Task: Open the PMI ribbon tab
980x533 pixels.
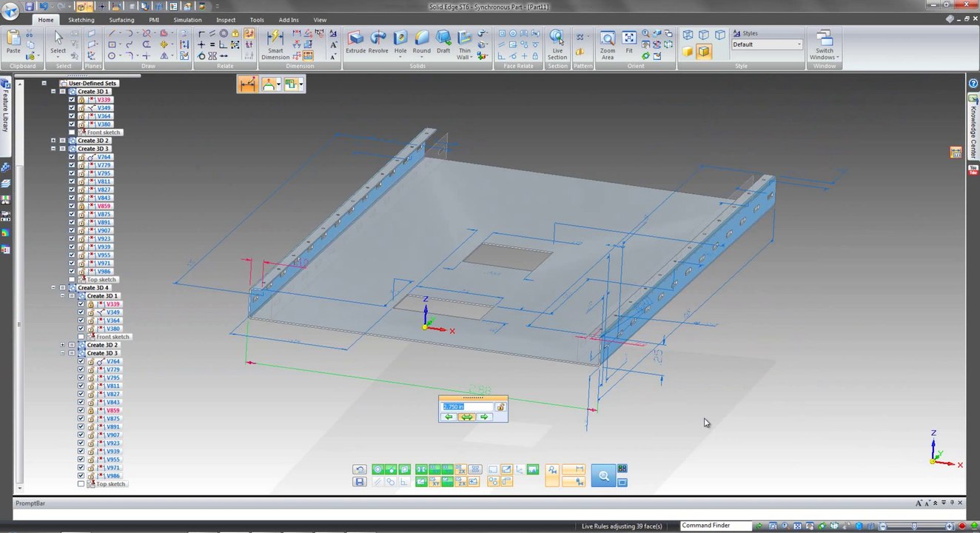Action: point(154,20)
